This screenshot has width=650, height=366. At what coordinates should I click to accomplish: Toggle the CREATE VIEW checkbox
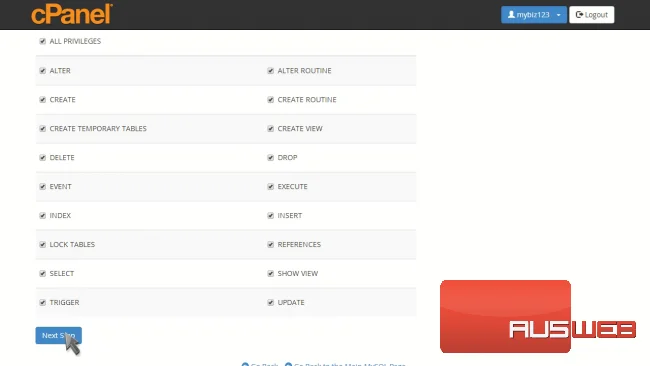tap(271, 128)
